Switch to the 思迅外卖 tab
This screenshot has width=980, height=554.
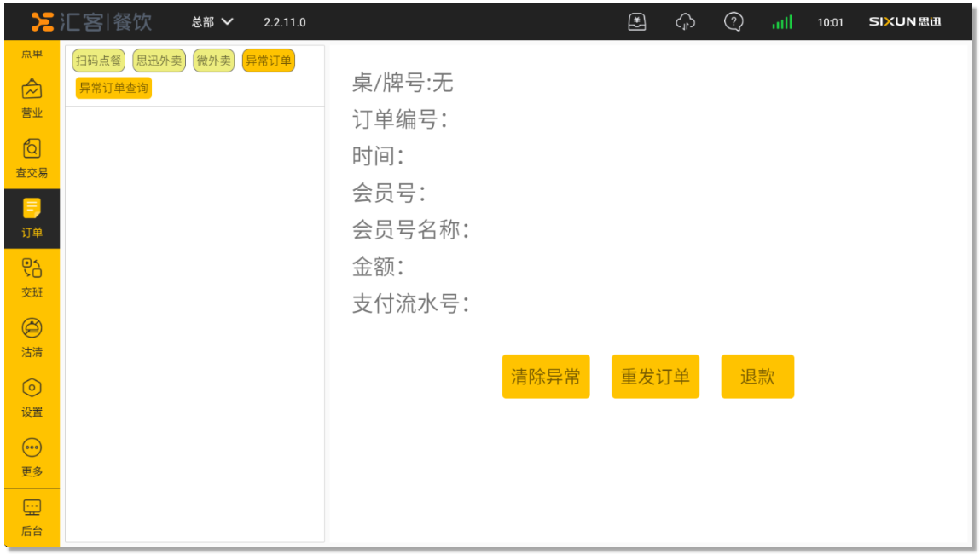tap(159, 61)
